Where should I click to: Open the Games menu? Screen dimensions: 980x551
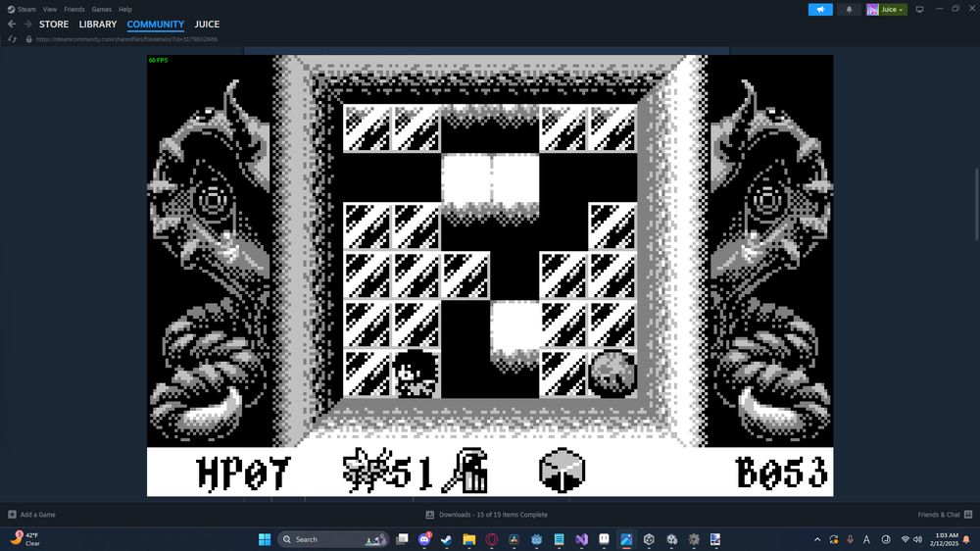[101, 10]
